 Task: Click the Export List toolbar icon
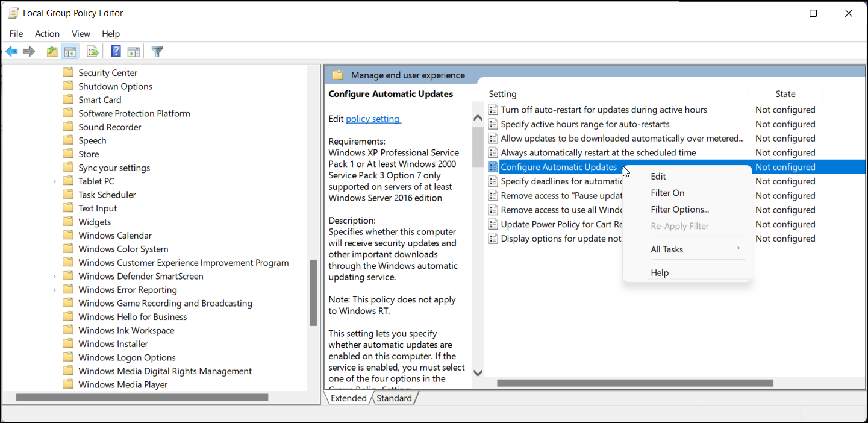(x=92, y=51)
